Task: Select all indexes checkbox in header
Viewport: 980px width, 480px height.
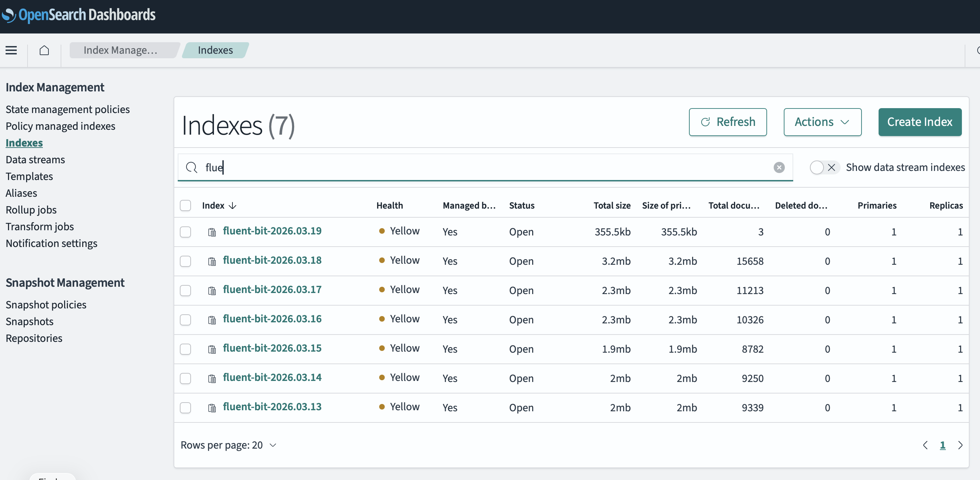Action: click(185, 205)
